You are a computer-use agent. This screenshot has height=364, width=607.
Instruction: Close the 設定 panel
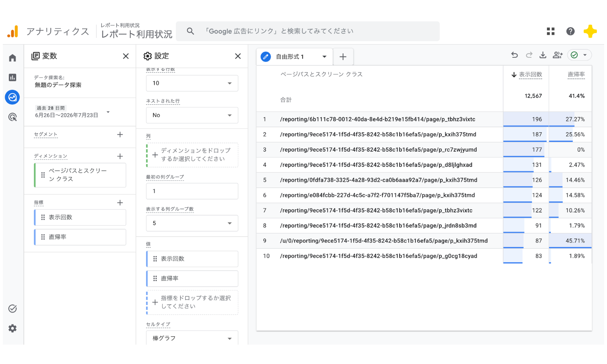[x=238, y=56]
